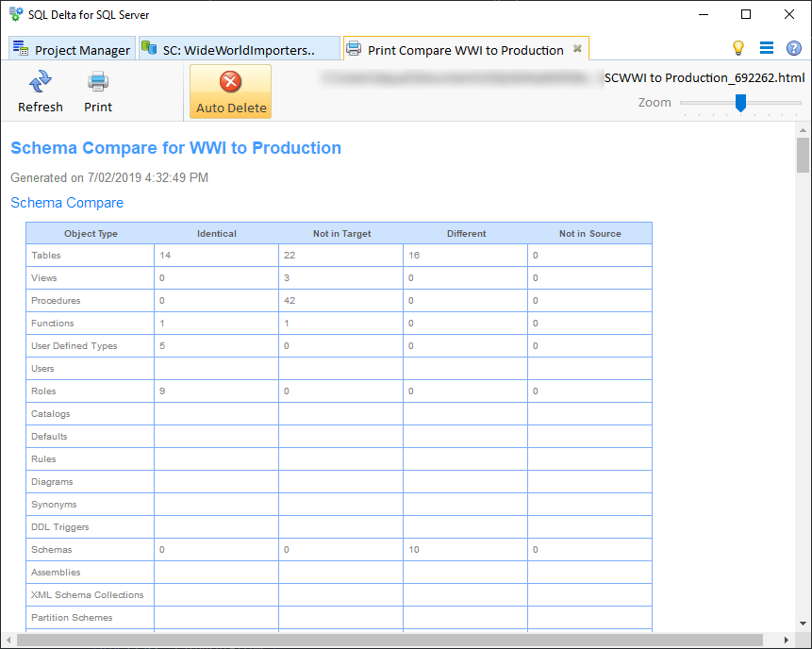Screen dimensions: 812x649
Task: Switch to the SC: WideWorldImporters tab
Action: click(x=240, y=49)
